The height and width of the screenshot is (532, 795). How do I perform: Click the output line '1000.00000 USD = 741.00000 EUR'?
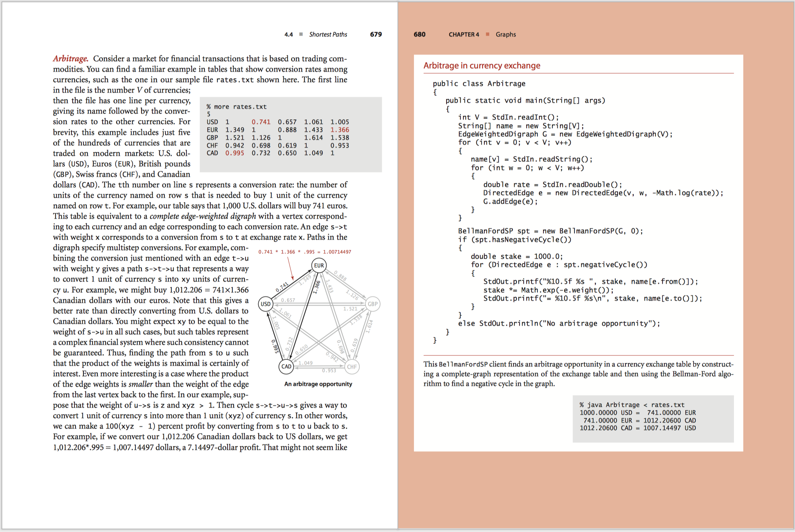638,413
